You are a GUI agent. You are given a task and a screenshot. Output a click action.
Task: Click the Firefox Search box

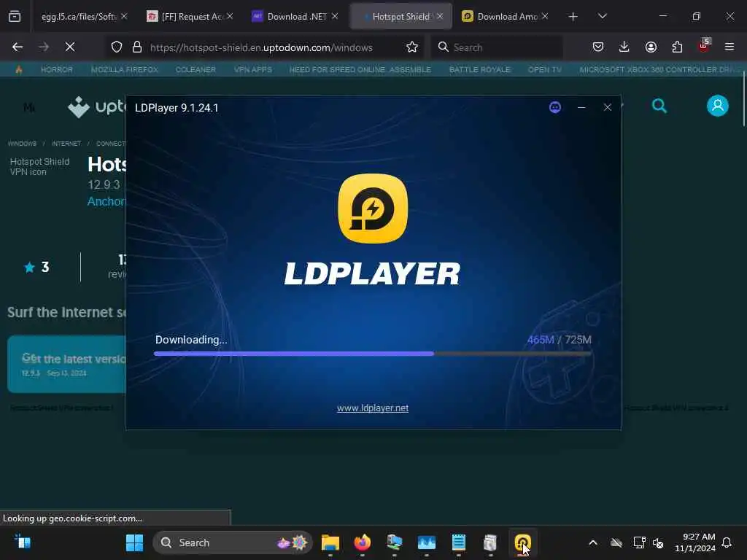497,47
